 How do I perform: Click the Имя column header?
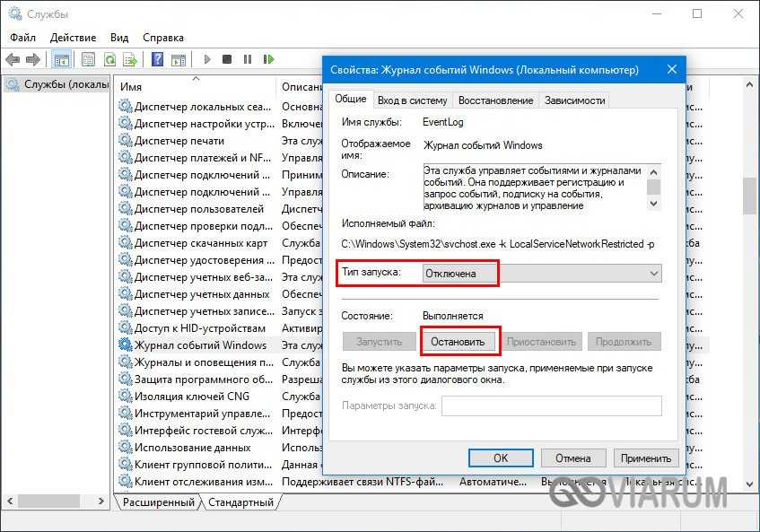tap(132, 86)
